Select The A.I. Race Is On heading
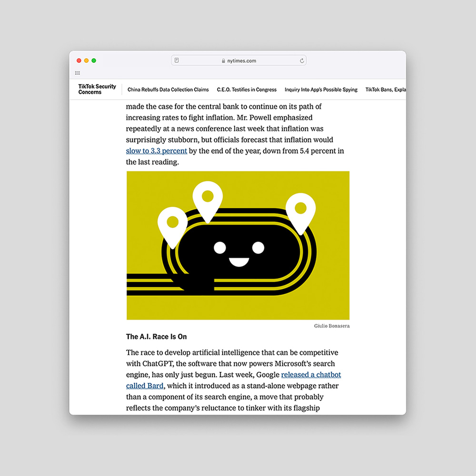This screenshot has height=476, width=476. [157, 336]
